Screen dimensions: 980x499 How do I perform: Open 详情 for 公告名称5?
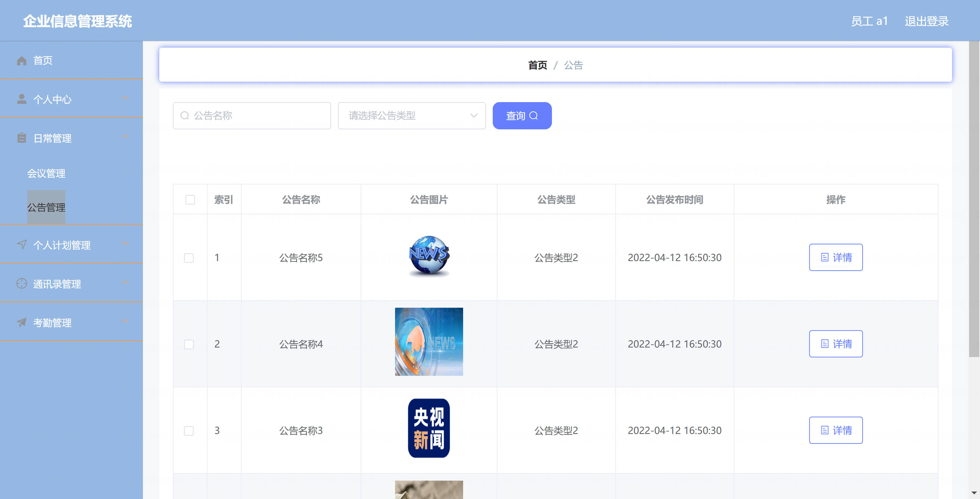[836, 257]
